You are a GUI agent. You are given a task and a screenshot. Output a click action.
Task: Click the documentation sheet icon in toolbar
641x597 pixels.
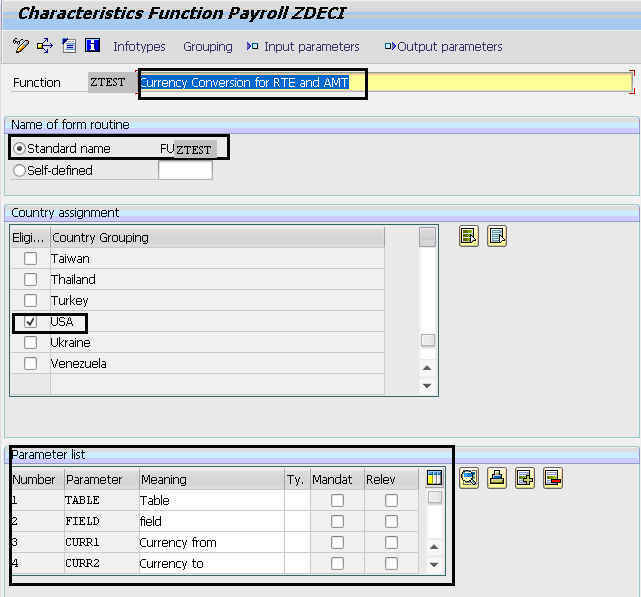(x=69, y=45)
